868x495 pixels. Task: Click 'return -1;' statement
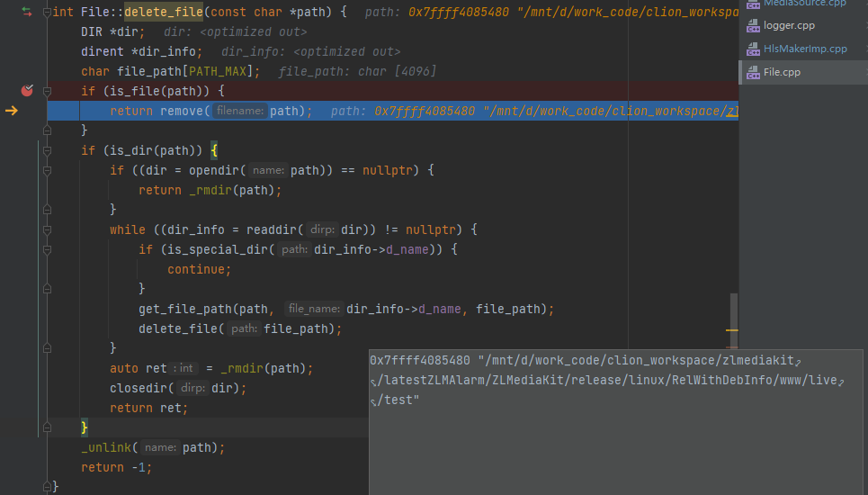116,467
